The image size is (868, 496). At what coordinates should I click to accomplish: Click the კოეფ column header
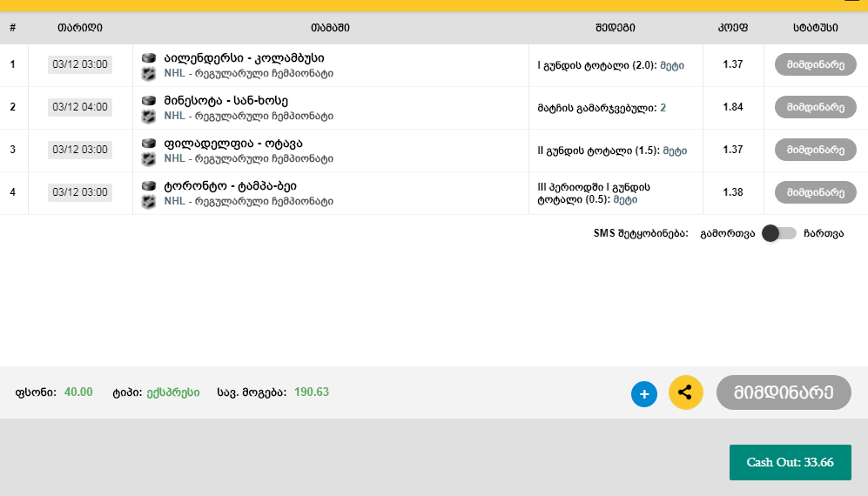pyautogui.click(x=733, y=28)
